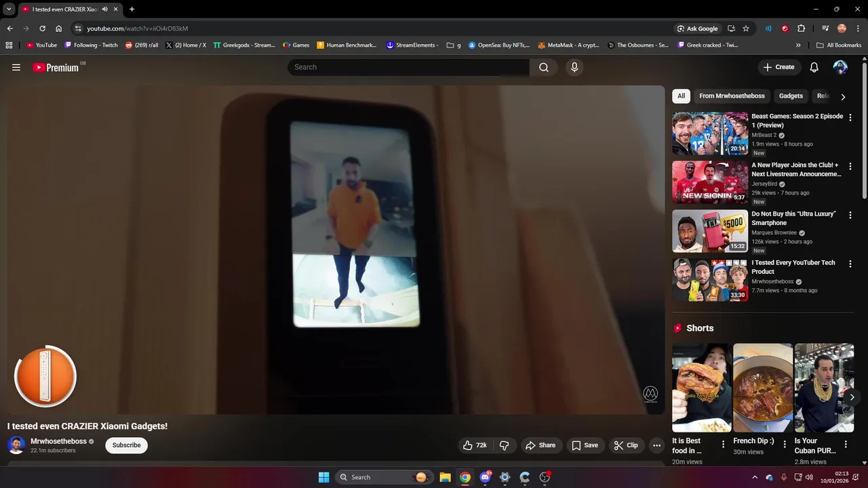The image size is (868, 488).
Task: Open Discord from the taskbar
Action: point(485,477)
